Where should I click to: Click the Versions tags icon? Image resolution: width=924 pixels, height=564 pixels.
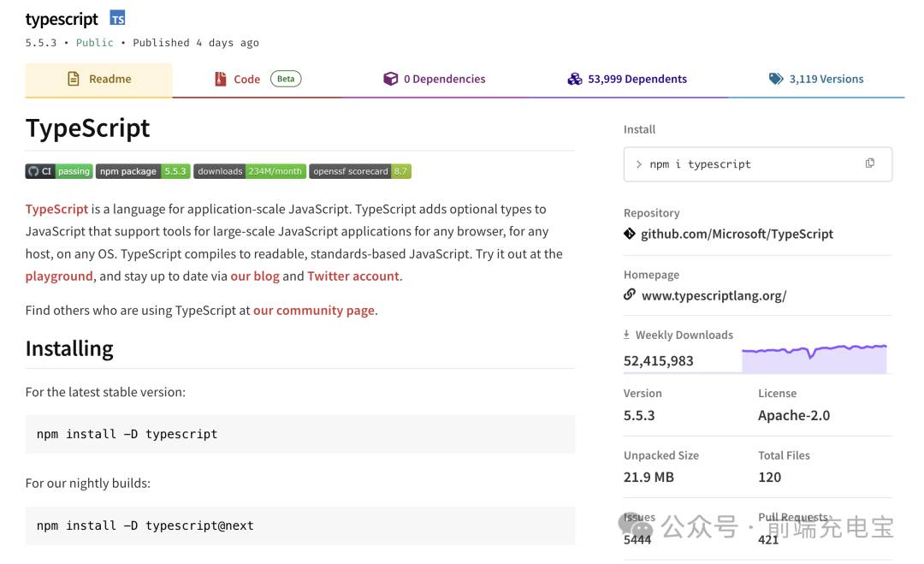[x=776, y=79]
